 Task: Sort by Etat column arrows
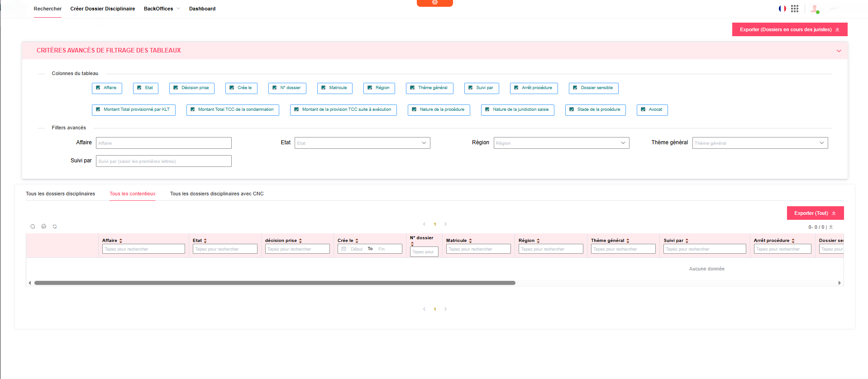pos(205,241)
